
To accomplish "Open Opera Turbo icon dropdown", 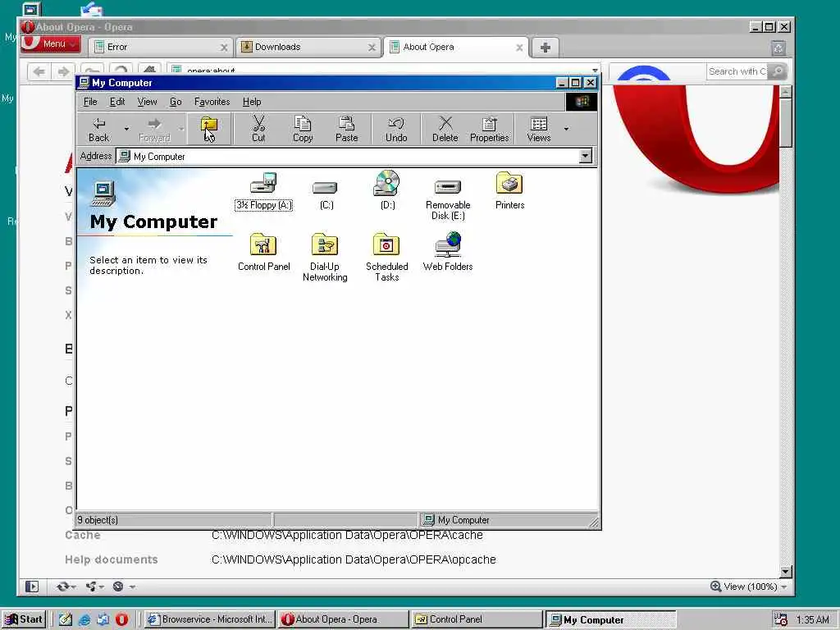I will tap(123, 587).
